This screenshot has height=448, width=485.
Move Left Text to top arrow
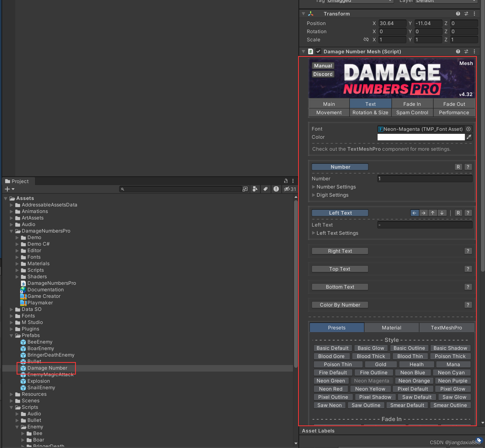(433, 213)
